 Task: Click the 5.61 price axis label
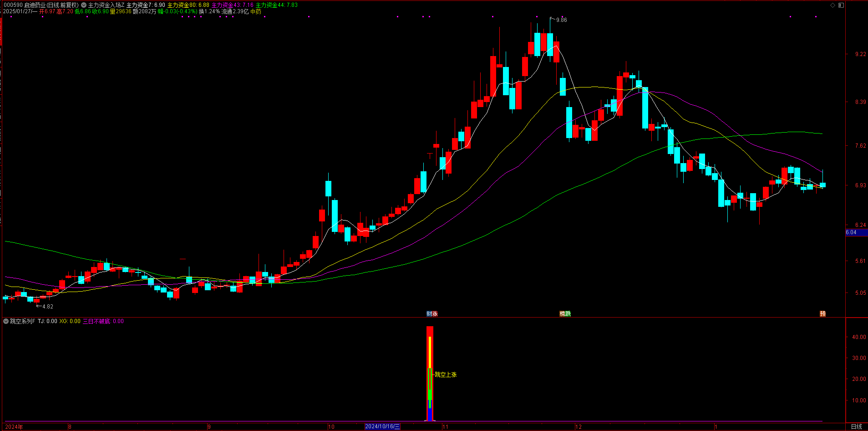click(860, 261)
